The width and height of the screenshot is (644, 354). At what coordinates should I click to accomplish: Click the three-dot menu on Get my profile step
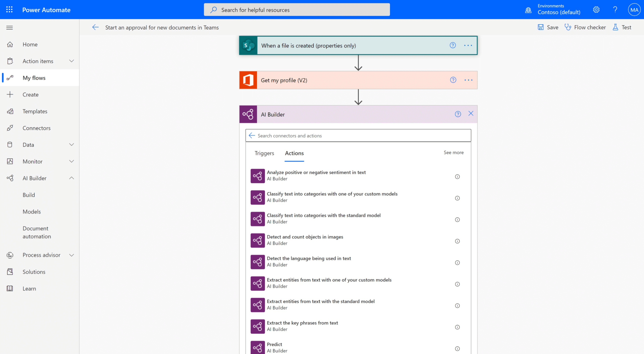[x=468, y=80]
